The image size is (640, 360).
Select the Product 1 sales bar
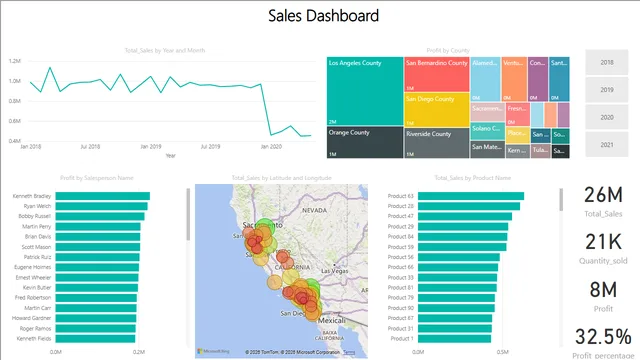(455, 338)
